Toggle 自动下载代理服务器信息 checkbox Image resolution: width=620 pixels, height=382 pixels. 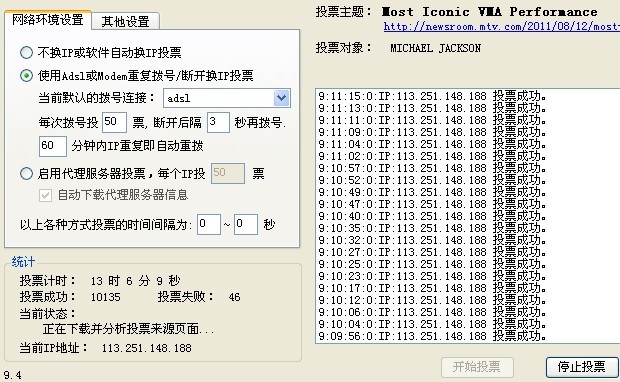coord(45,195)
